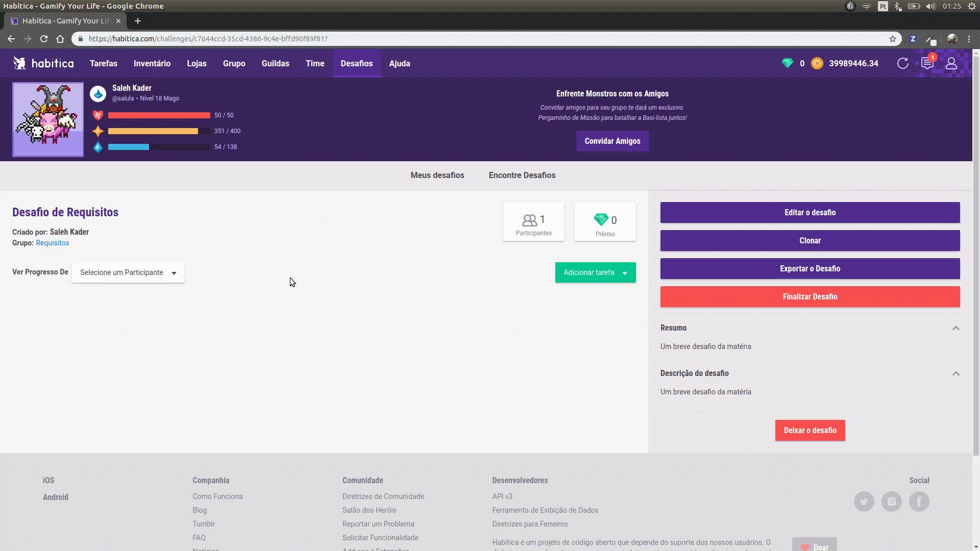This screenshot has height=551, width=980.
Task: Open the messages notification icon
Action: [927, 63]
